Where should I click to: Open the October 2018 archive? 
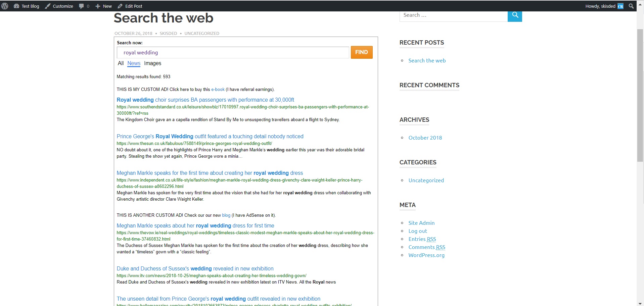[425, 138]
